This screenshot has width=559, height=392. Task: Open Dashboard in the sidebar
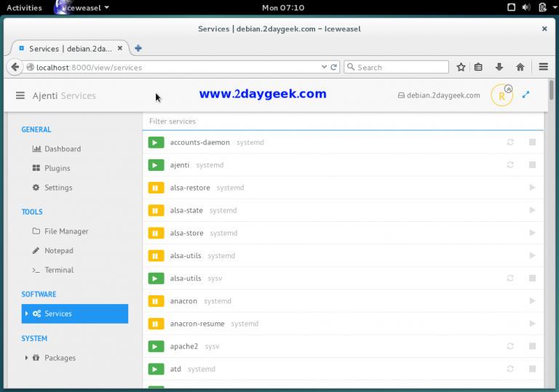[62, 149]
